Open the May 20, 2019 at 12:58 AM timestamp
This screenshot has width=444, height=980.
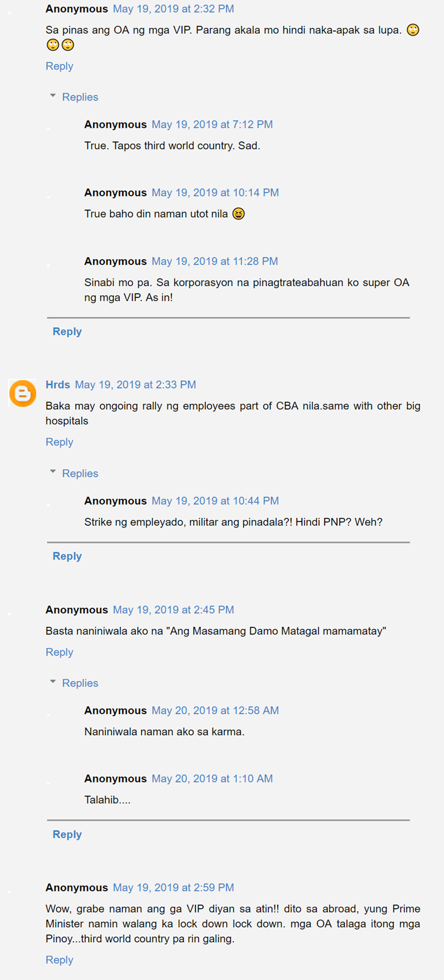(215, 710)
